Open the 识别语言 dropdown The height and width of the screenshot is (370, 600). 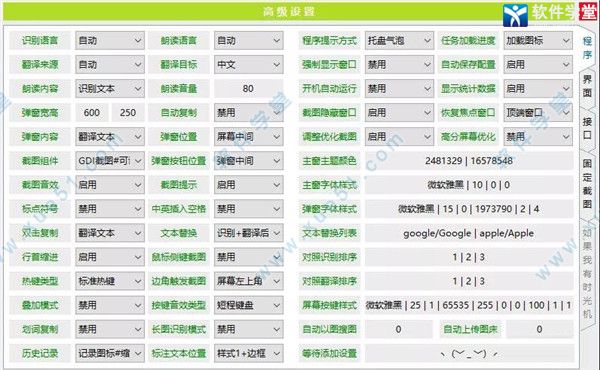pyautogui.click(x=110, y=41)
